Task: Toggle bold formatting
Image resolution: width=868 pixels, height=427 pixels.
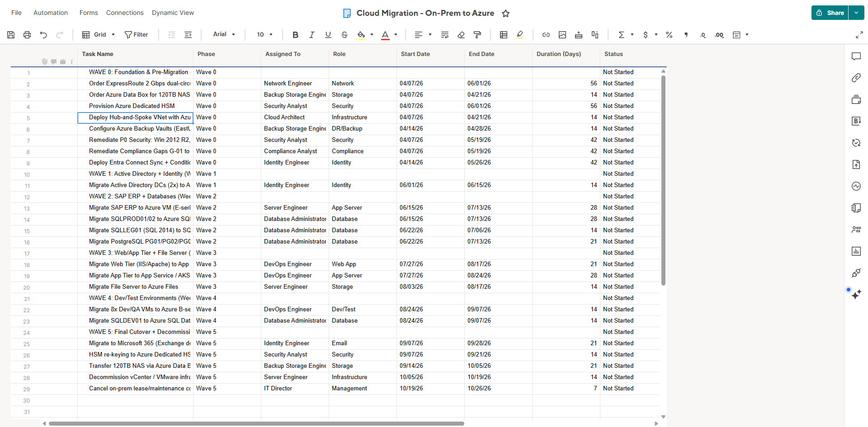Action: pos(295,34)
